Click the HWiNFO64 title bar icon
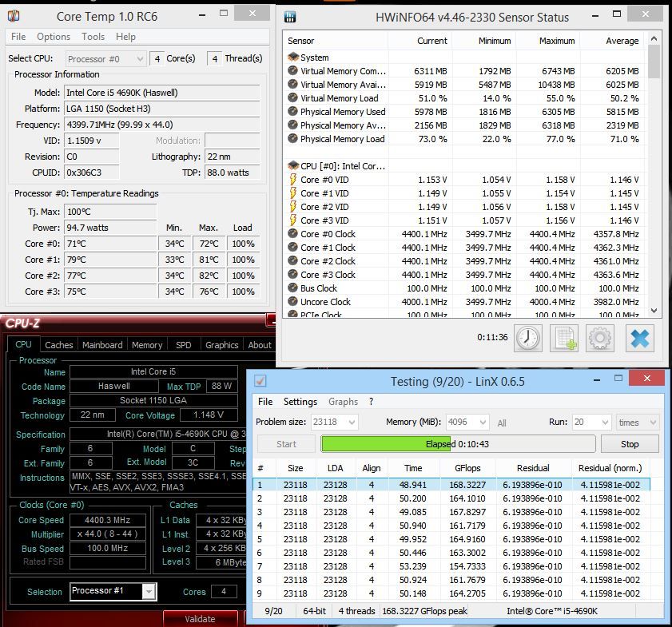The image size is (672, 627). (290, 17)
